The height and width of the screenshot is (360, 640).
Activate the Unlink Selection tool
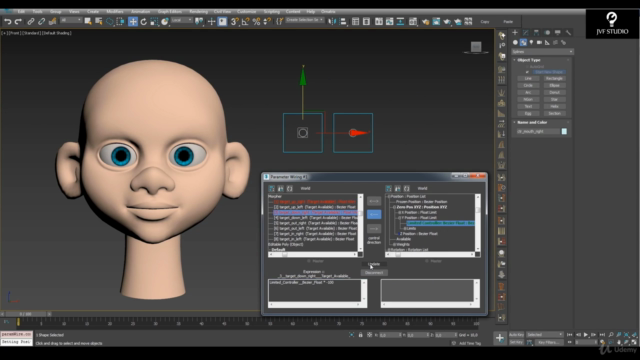click(41, 21)
